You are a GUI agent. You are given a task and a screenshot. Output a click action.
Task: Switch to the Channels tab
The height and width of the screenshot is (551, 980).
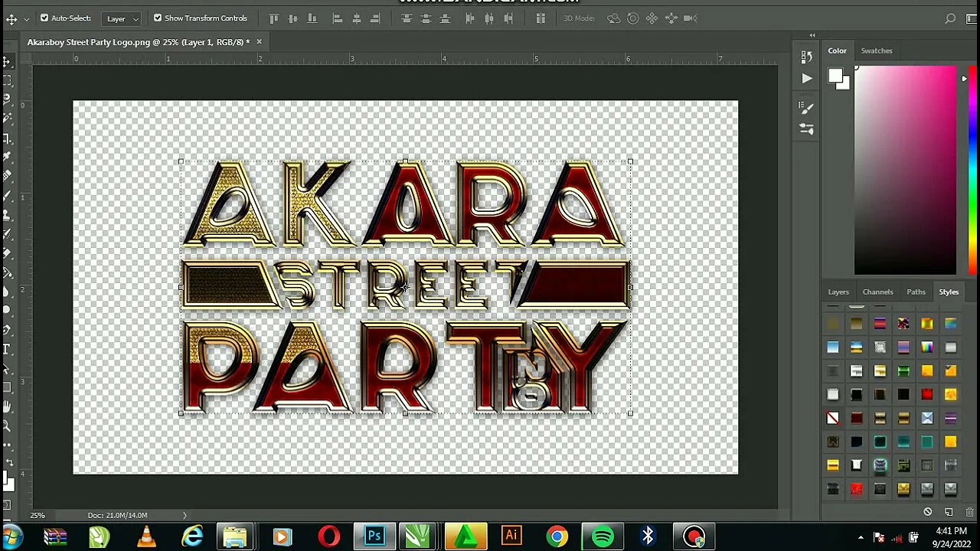[878, 292]
